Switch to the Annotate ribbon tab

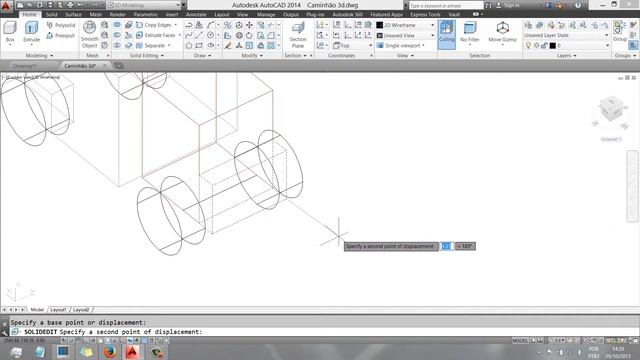[196, 14]
